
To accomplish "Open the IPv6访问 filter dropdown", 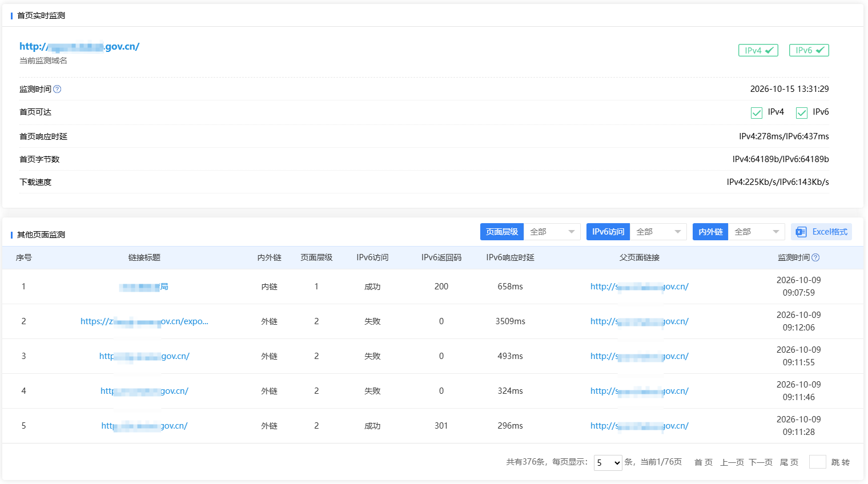I will [658, 232].
